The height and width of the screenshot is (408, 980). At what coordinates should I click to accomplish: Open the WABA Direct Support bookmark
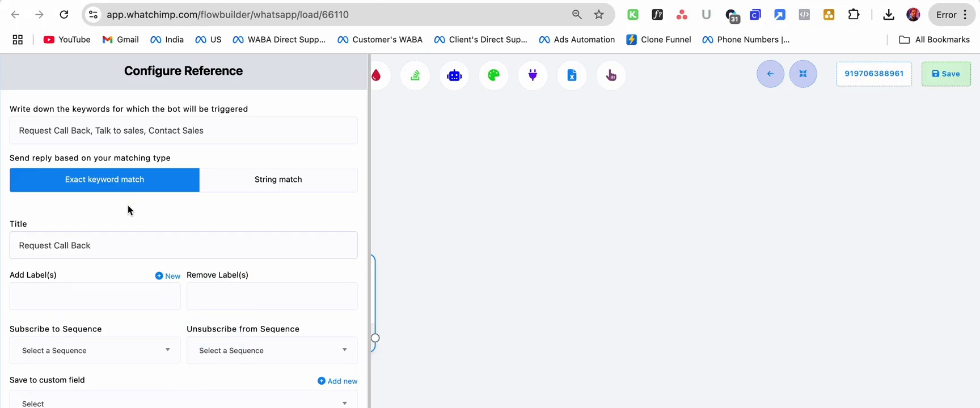[279, 40]
